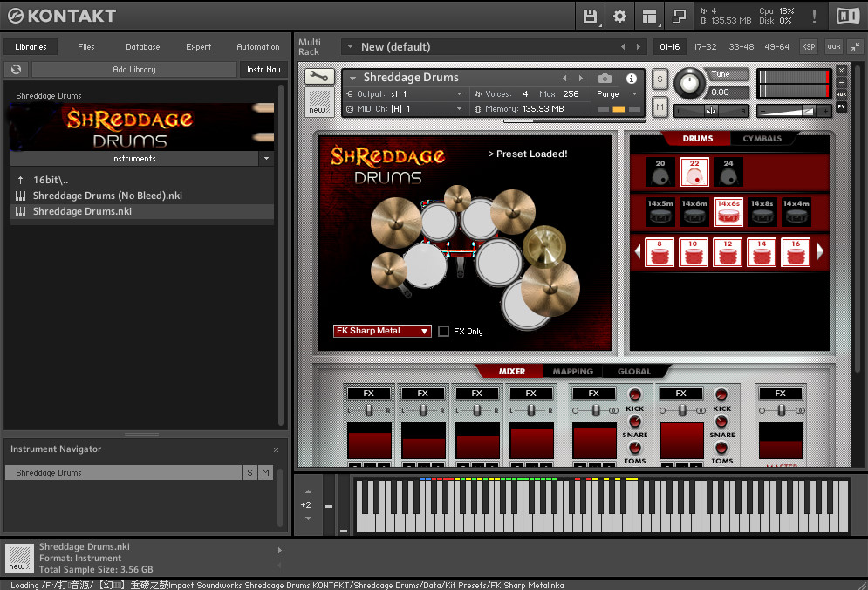Open the MAPPING tab
This screenshot has height=590, width=868.
[572, 372]
